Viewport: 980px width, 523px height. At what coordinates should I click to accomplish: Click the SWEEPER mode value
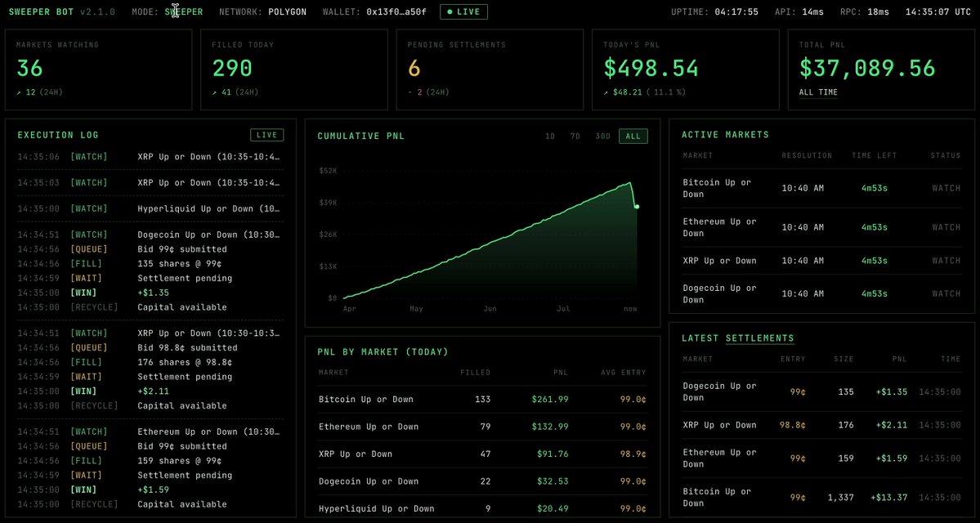[x=184, y=12]
